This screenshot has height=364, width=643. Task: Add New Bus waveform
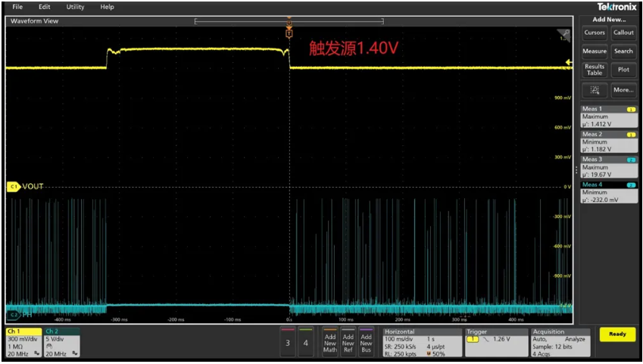click(367, 342)
